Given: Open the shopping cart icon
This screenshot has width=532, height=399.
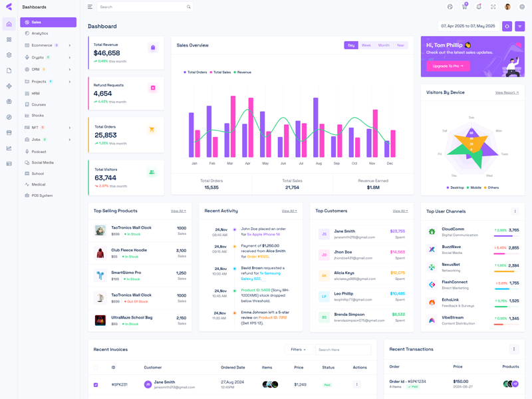Looking at the screenshot, I should coord(464,7).
